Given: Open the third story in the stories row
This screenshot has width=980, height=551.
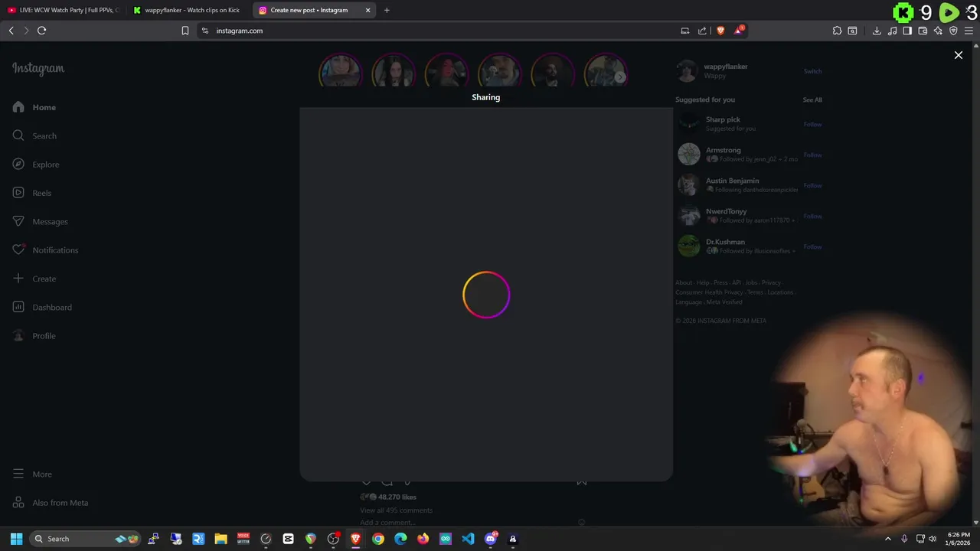Looking at the screenshot, I should tap(446, 70).
